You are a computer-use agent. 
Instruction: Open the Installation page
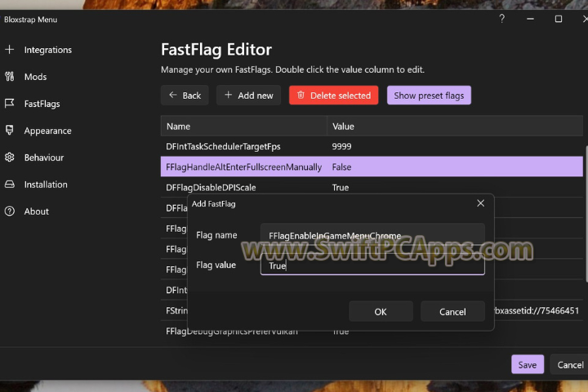46,185
